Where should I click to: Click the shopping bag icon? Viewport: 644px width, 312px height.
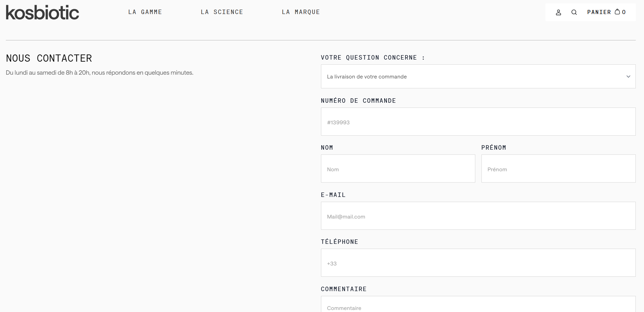(x=617, y=12)
